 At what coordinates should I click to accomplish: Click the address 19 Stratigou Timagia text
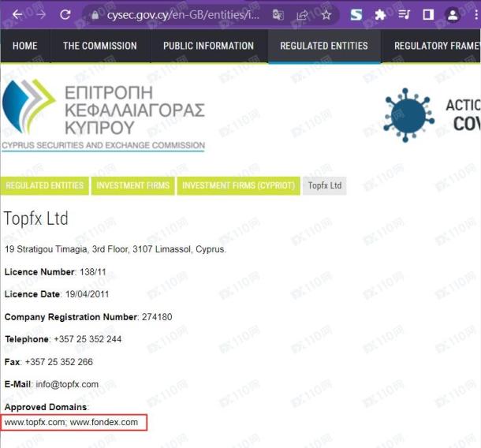coord(115,249)
